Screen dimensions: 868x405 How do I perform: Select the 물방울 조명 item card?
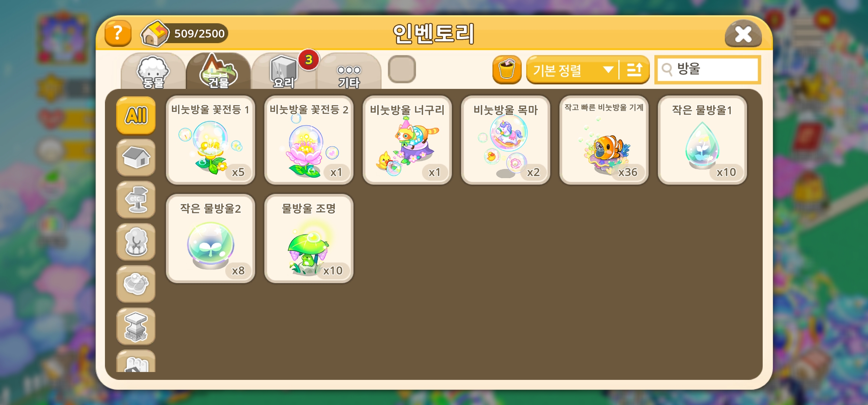pos(309,238)
